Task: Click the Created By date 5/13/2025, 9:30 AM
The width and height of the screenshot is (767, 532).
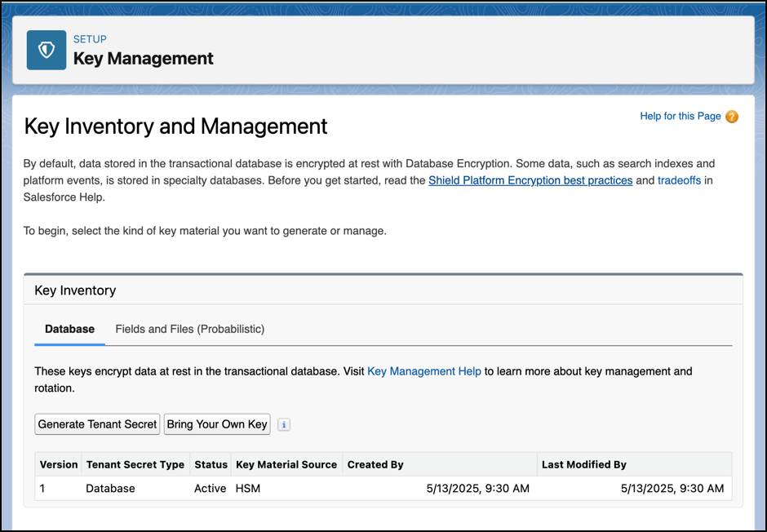Action: click(x=478, y=488)
